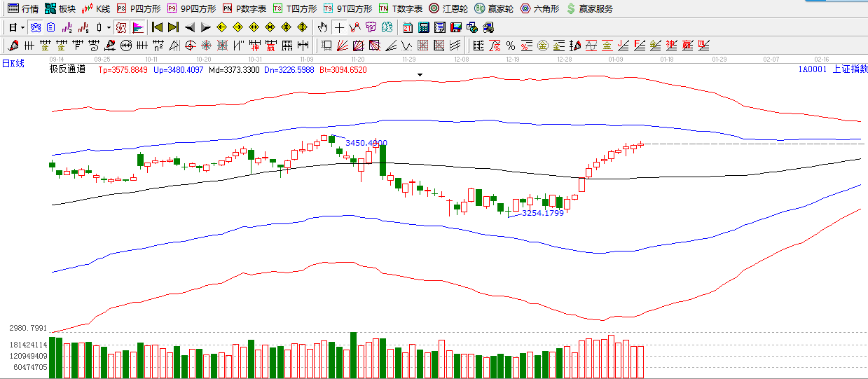Click the 赢家服务 dollar-sign link
This screenshot has height=379, width=868.
point(590,8)
